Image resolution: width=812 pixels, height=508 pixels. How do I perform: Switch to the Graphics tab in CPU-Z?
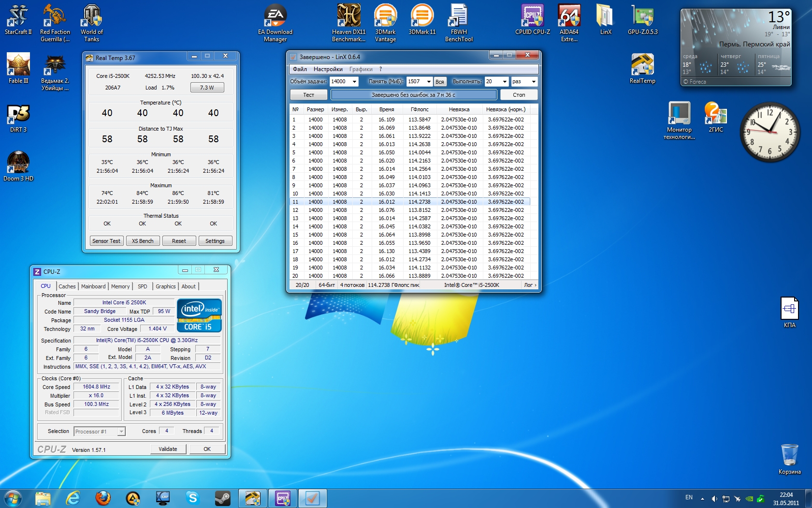point(166,286)
